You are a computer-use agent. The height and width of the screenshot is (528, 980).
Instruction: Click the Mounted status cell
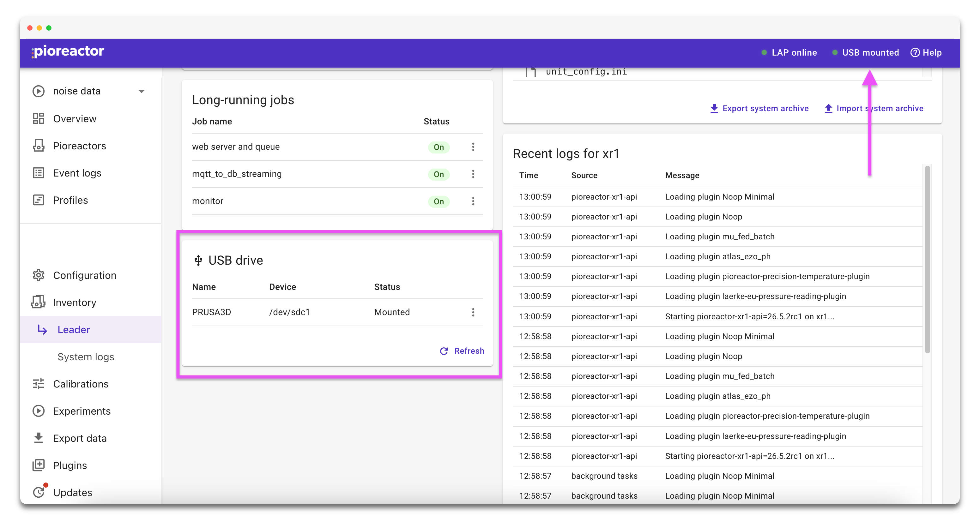point(392,312)
